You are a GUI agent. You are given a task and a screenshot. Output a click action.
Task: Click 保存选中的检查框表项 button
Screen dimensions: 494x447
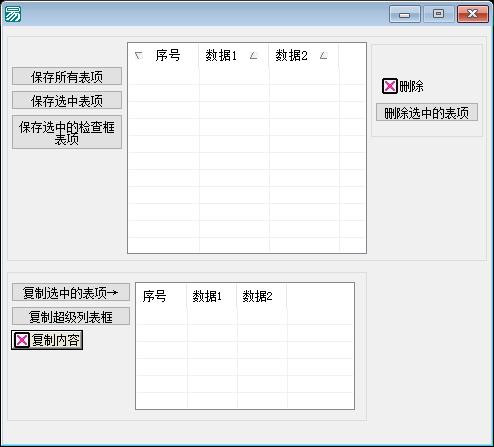pos(67,132)
